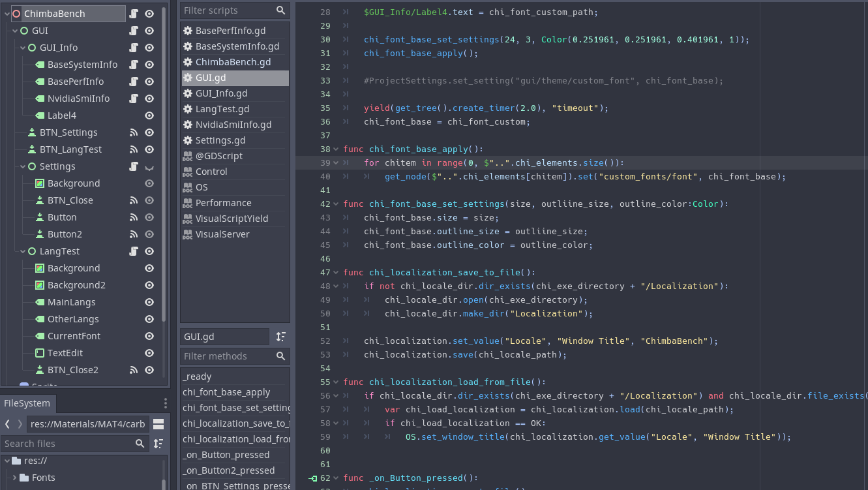Hide the TextEdit node
Screen dimensions: 868x490
pyautogui.click(x=149, y=353)
